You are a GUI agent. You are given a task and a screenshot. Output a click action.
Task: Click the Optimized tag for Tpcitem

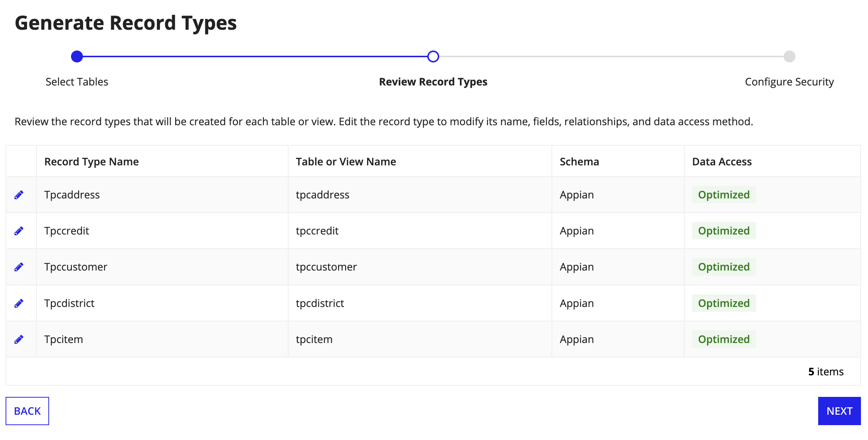[724, 339]
